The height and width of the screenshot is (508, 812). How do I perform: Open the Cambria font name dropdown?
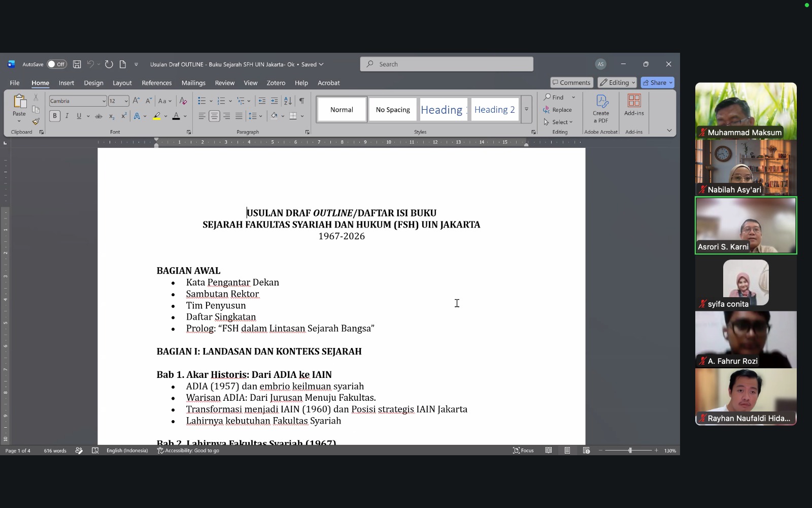click(104, 101)
